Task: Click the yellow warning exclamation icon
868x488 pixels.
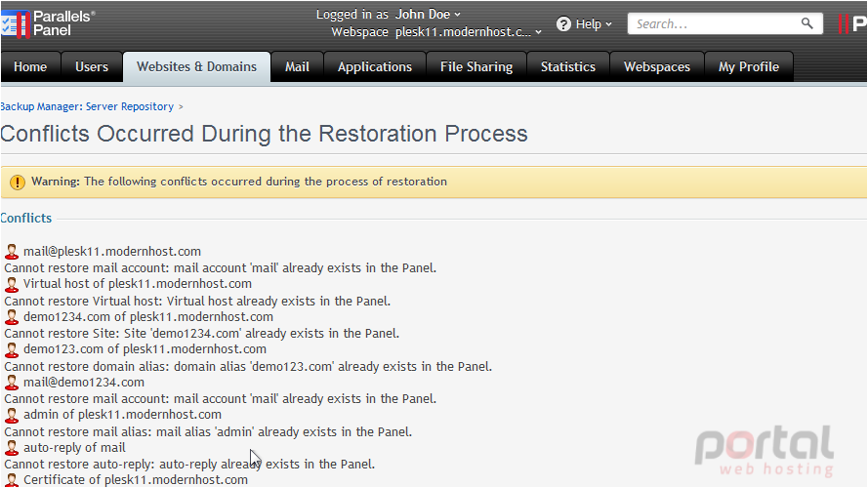Action: tap(18, 183)
